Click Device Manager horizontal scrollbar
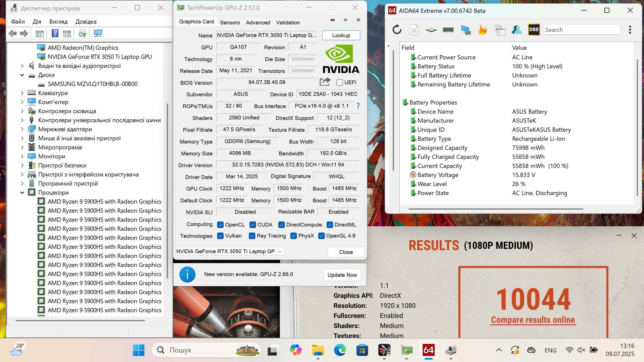Image resolution: width=644 pixels, height=362 pixels. [80, 321]
